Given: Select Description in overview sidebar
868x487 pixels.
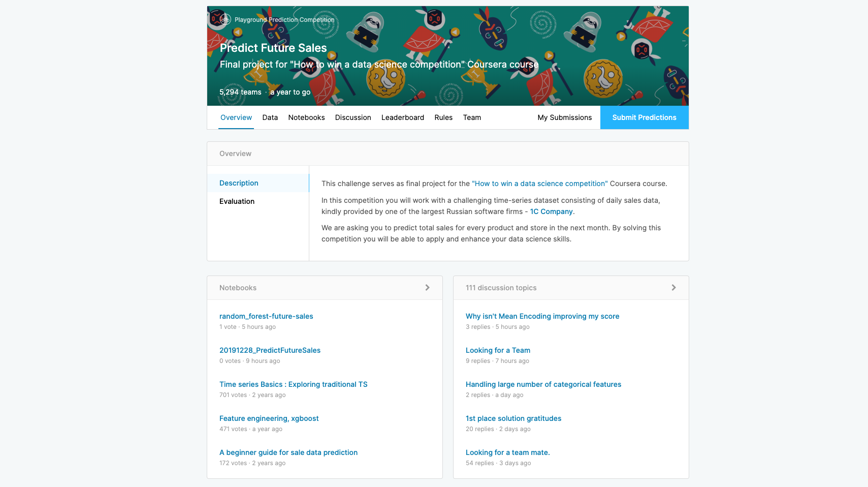Looking at the screenshot, I should 258,183.
